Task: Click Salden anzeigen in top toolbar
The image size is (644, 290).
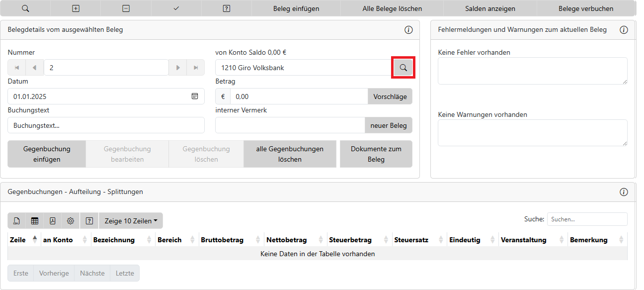Action: point(490,8)
